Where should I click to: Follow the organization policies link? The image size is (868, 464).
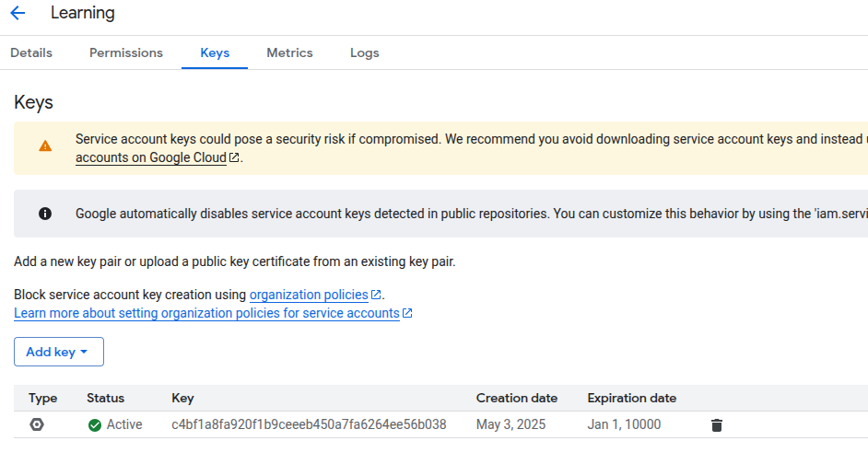coord(309,296)
